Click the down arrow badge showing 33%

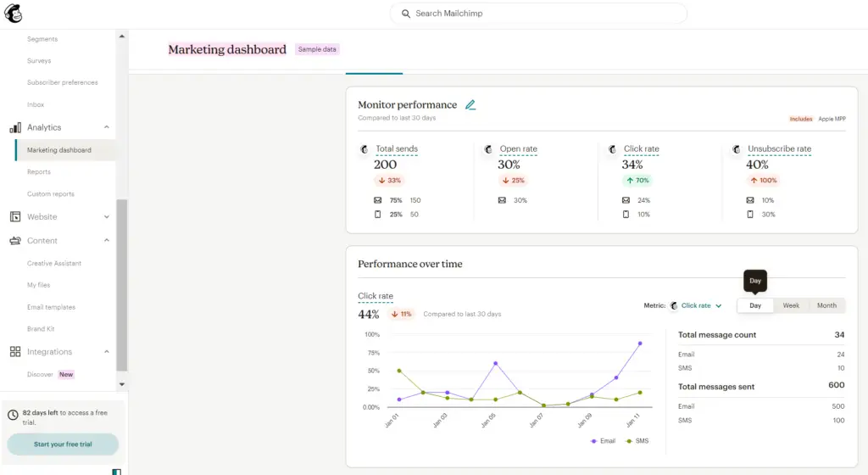point(390,181)
